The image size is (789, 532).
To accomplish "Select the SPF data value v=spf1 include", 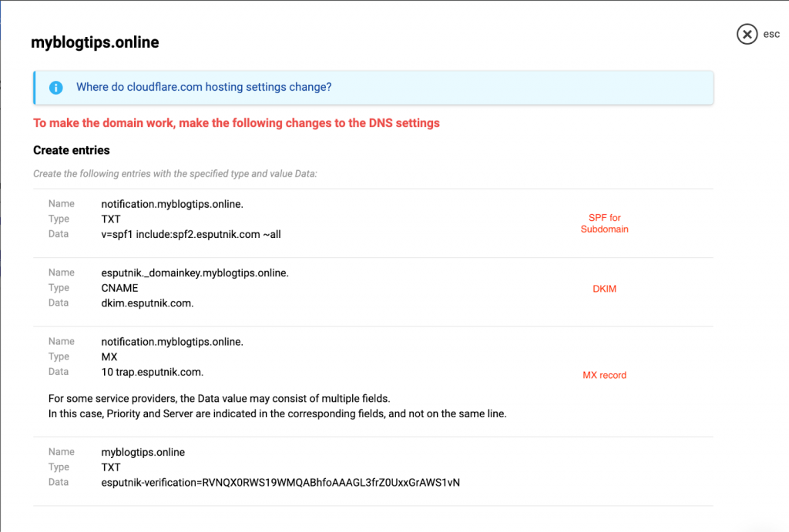I will (x=190, y=234).
